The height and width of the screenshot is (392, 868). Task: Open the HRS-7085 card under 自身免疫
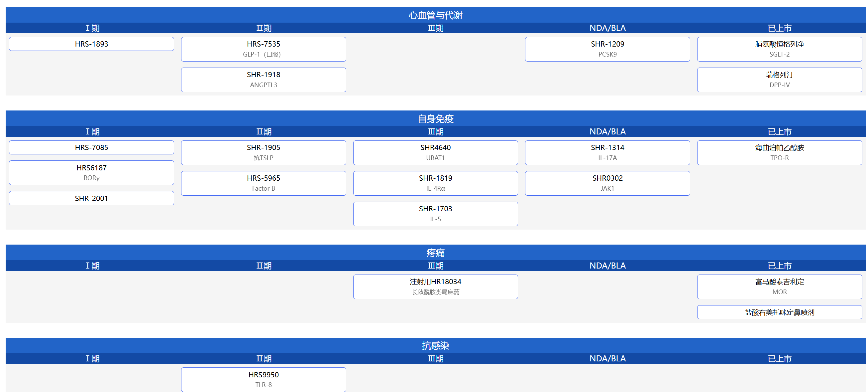pyautogui.click(x=91, y=147)
